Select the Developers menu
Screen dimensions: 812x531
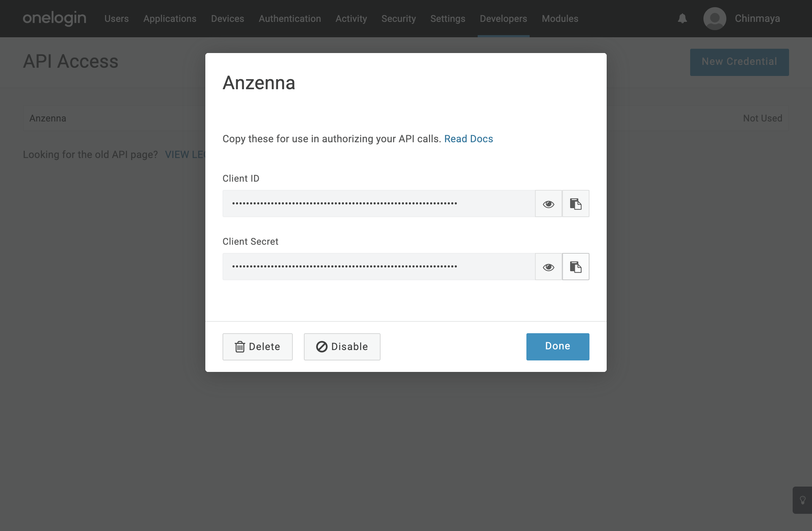(x=503, y=19)
